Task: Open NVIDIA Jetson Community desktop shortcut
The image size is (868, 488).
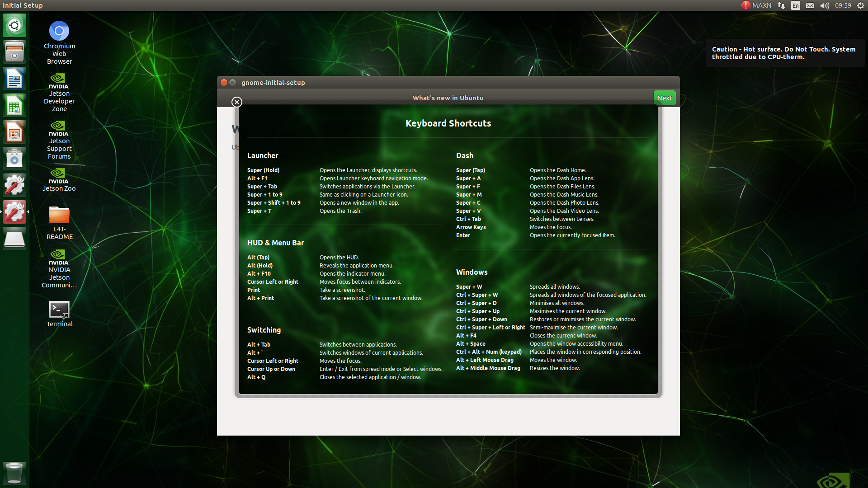Action: point(59,269)
